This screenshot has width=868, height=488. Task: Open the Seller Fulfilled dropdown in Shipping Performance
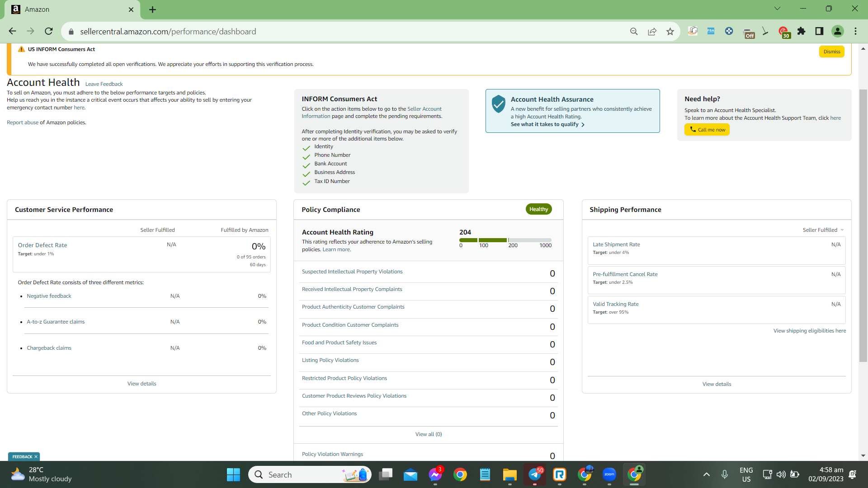[823, 230]
